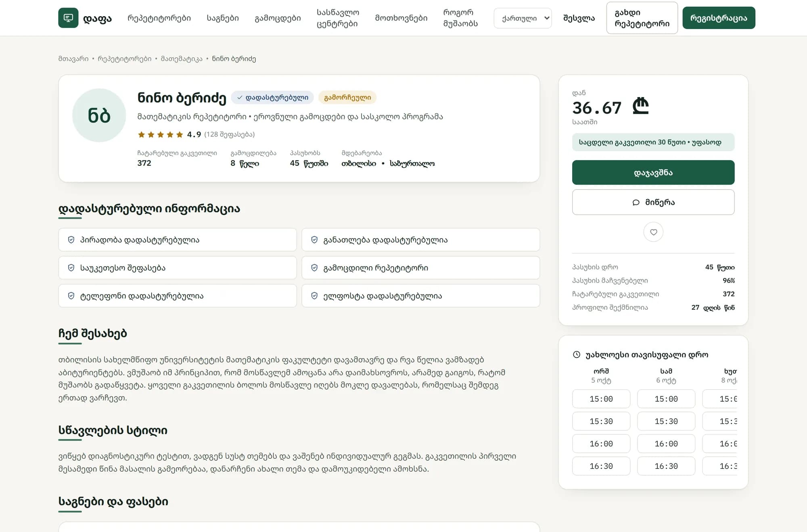Open მოთხოვნები in the top menu

(401, 18)
